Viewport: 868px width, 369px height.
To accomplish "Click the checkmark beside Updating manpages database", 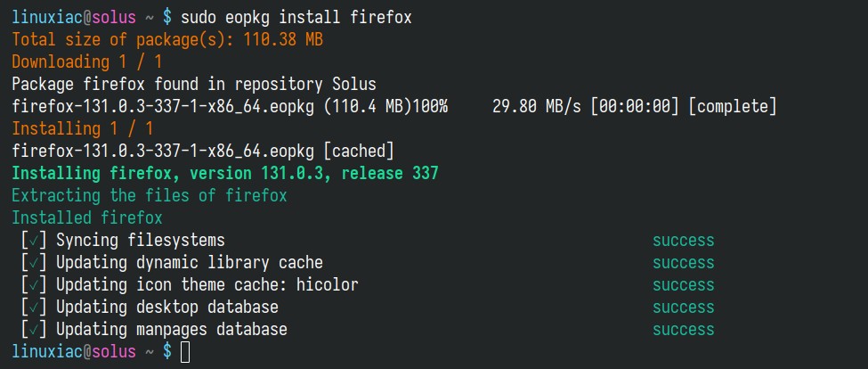I will 35,329.
